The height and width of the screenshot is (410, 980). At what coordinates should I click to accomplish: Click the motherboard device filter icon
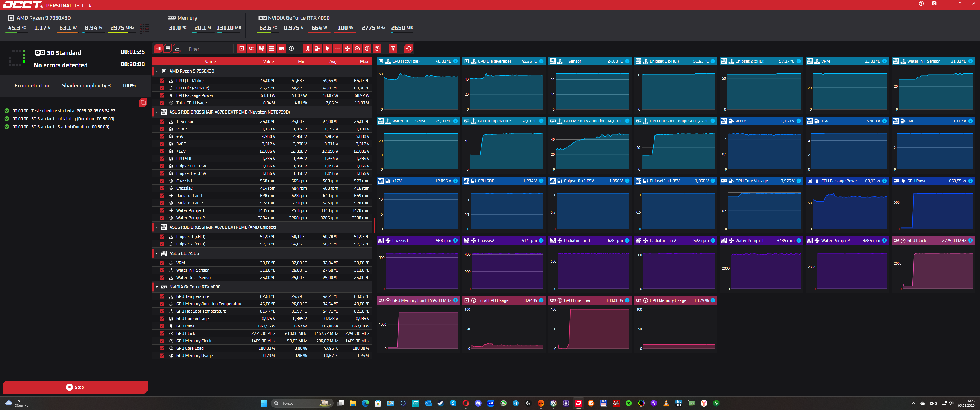(x=261, y=48)
